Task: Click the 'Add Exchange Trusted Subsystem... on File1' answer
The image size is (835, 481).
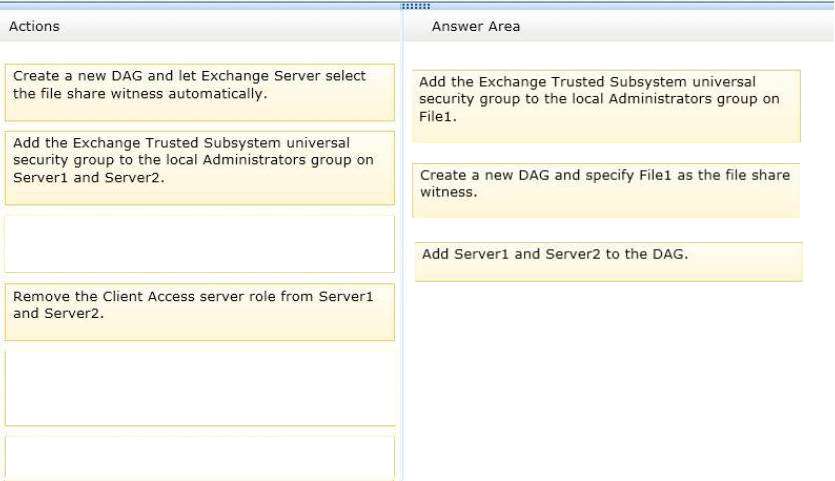Action: click(x=606, y=106)
